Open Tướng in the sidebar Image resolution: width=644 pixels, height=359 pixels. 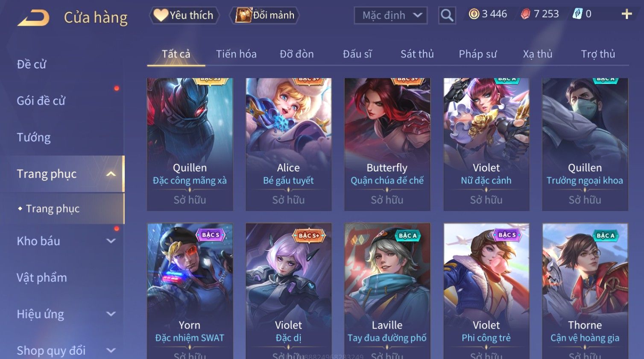tap(34, 138)
